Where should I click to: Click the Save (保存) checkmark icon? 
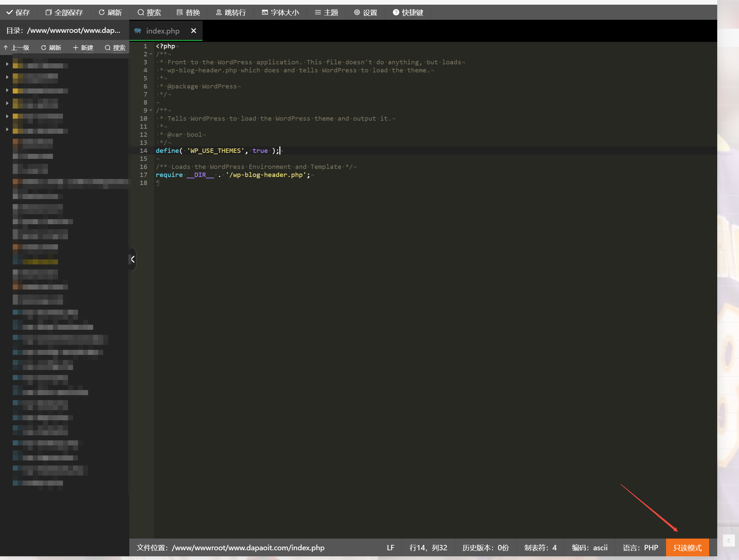pos(10,12)
